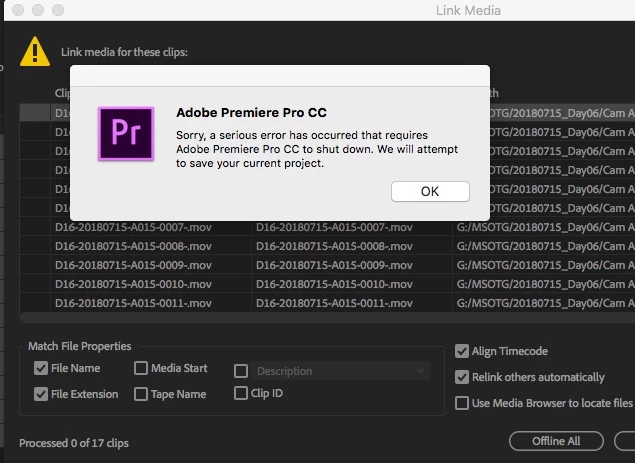Click the yellow warning triangle icon
Viewport: 635px width, 463px height.
point(35,51)
